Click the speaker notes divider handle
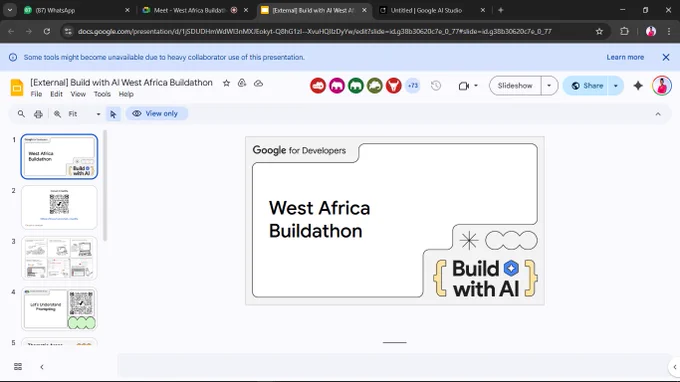 point(395,343)
